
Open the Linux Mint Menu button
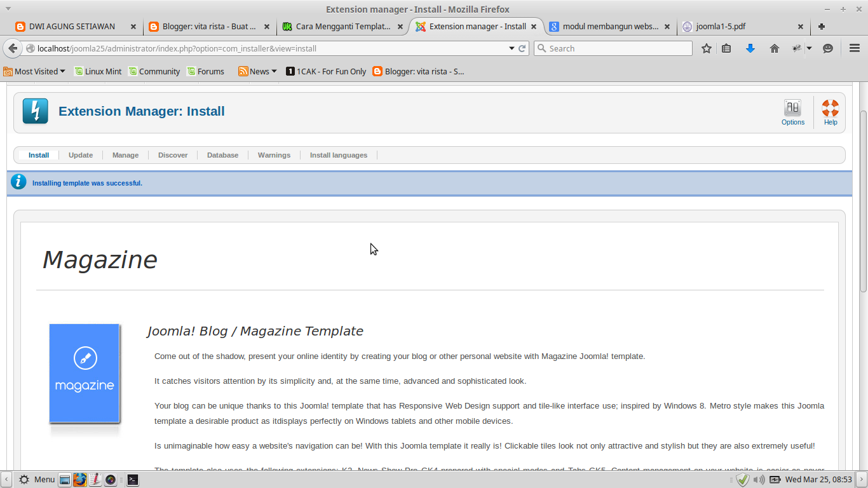pos(37,480)
